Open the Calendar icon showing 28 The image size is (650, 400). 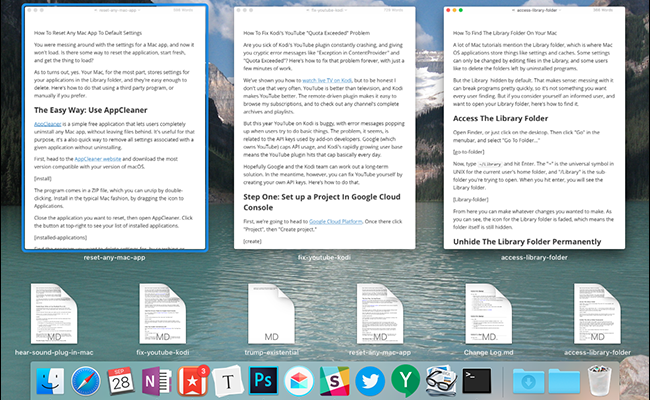click(123, 380)
